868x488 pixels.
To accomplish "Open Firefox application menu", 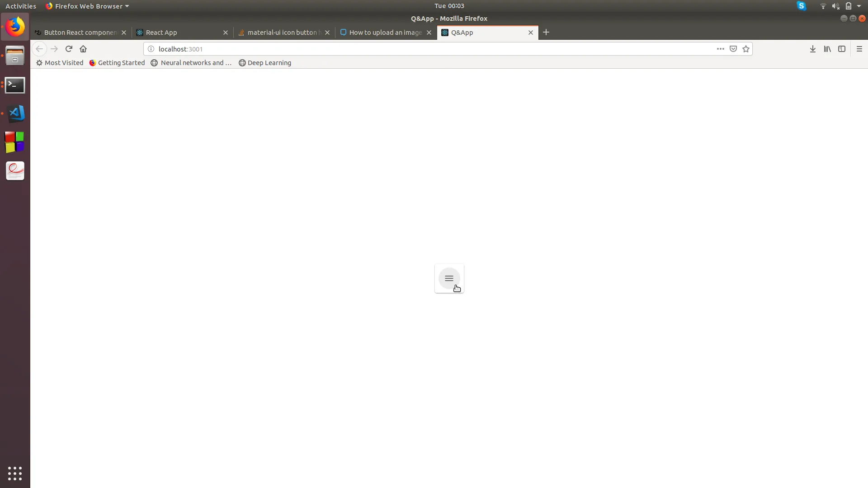I will 859,49.
